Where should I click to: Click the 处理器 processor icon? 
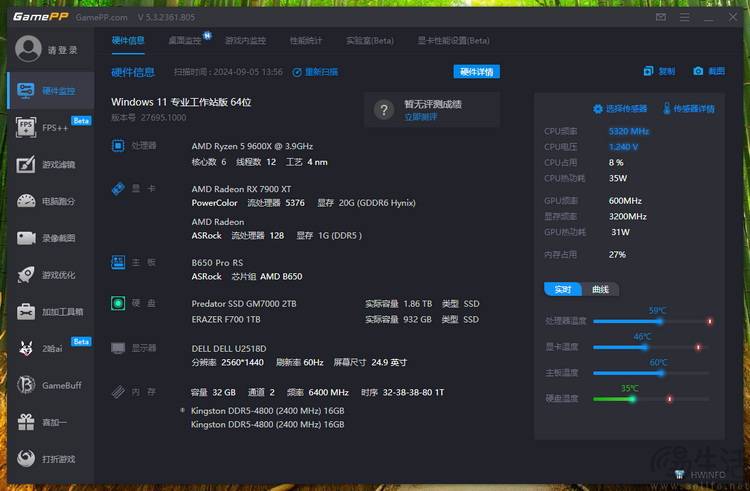(x=118, y=145)
